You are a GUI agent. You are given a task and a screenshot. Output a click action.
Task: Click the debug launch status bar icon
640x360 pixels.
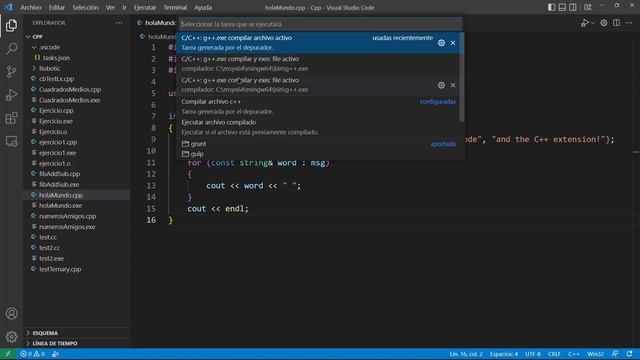click(x=55, y=354)
